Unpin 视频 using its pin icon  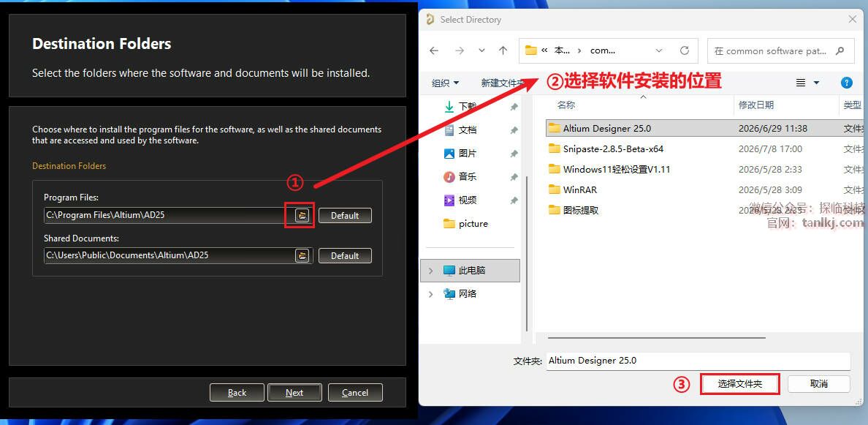[514, 200]
